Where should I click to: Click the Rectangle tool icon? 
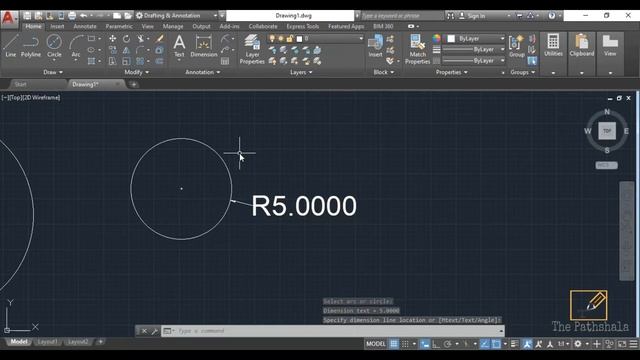pyautogui.click(x=91, y=39)
